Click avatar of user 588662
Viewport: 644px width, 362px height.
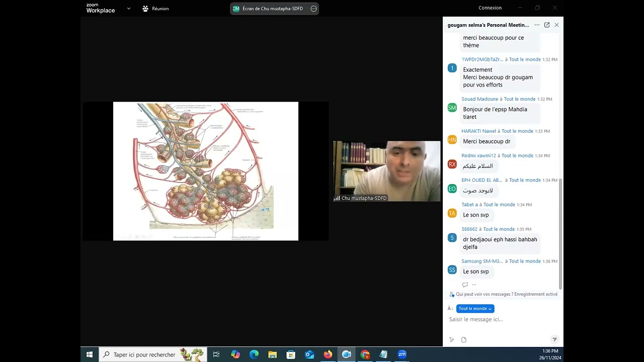(452, 238)
